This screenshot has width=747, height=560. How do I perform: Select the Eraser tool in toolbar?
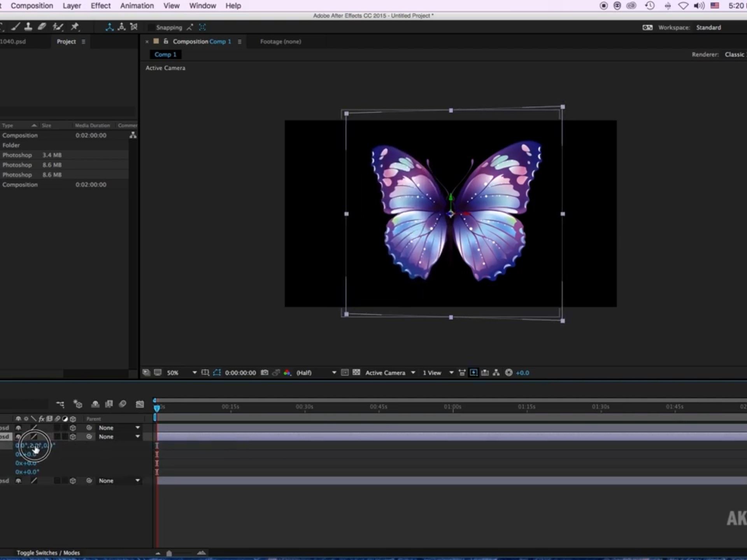42,27
